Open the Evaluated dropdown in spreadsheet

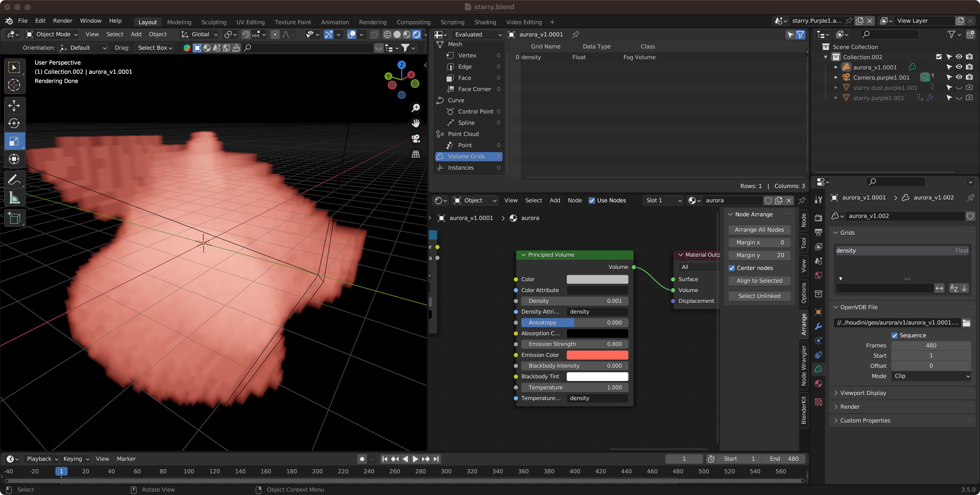point(477,35)
